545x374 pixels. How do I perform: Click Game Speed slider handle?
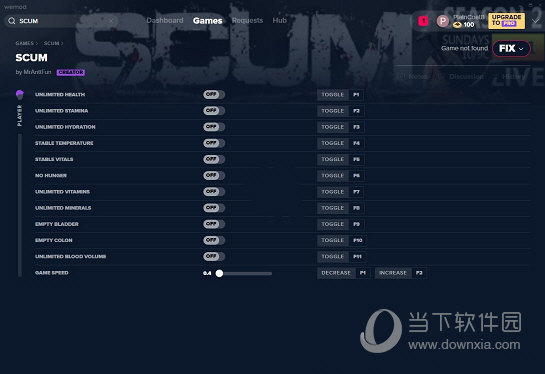(219, 273)
